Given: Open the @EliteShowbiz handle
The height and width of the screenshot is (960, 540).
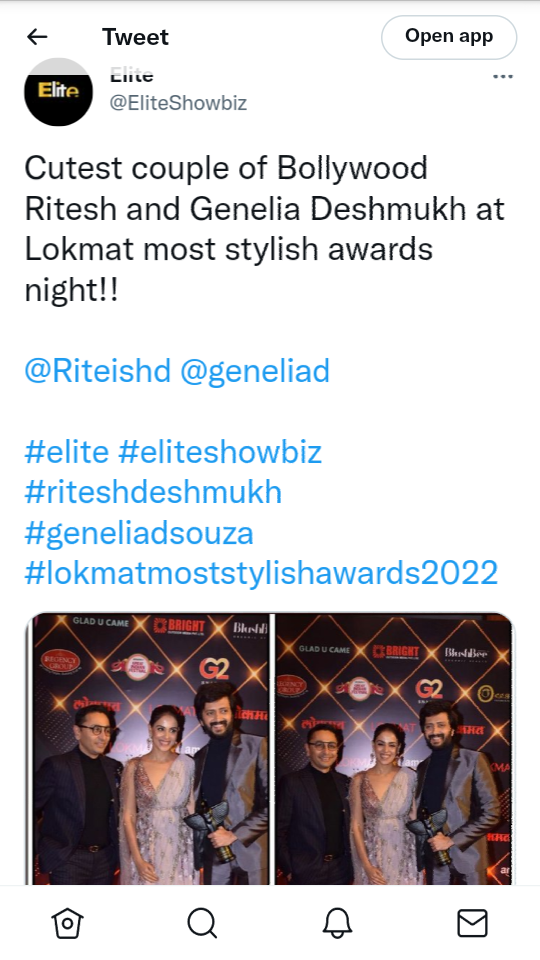Looking at the screenshot, I should click(178, 103).
